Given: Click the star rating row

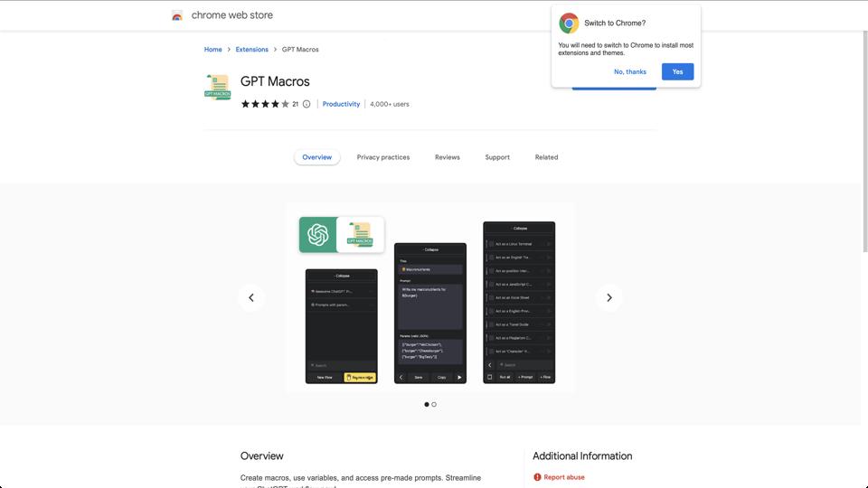Looking at the screenshot, I should pos(265,104).
